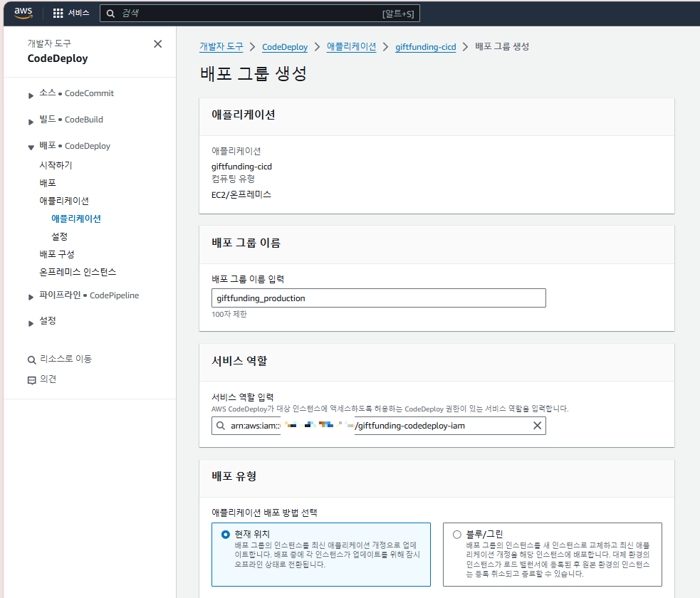Click the magnifier icon in top search bar
Screen dimensions: 700x598
coord(110,14)
